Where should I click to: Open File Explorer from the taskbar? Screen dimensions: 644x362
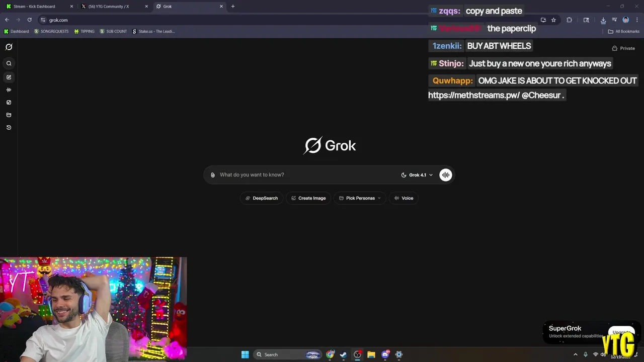coord(371,354)
